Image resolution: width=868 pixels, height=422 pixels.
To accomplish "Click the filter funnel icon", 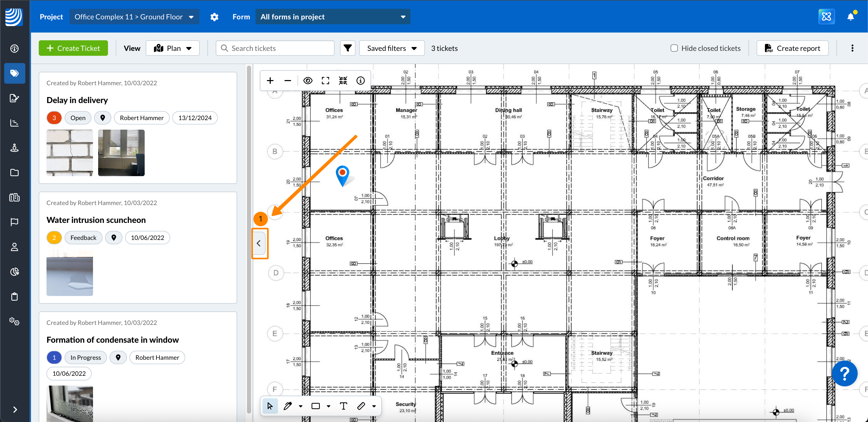I will point(347,48).
